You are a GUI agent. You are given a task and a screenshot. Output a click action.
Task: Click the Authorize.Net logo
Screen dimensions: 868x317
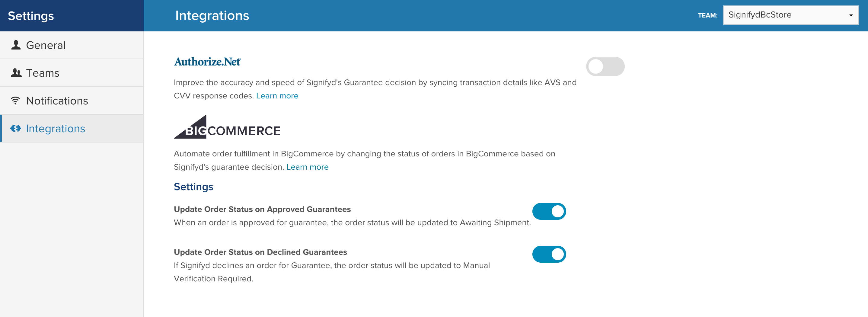207,62
